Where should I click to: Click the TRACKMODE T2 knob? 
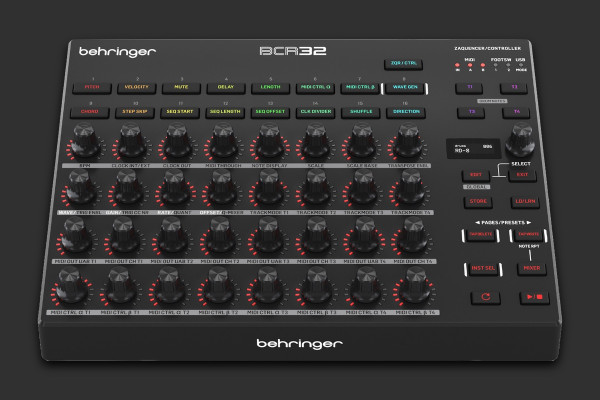coord(316,188)
